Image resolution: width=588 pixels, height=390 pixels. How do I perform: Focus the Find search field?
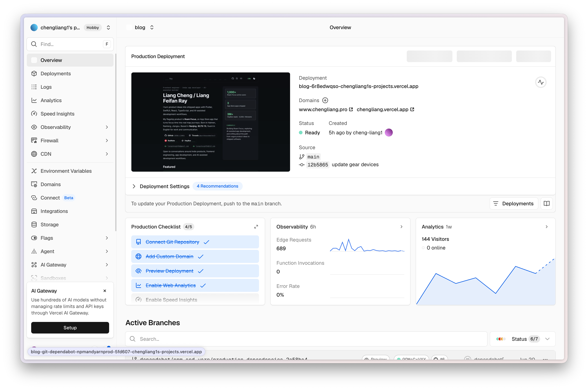coord(70,44)
